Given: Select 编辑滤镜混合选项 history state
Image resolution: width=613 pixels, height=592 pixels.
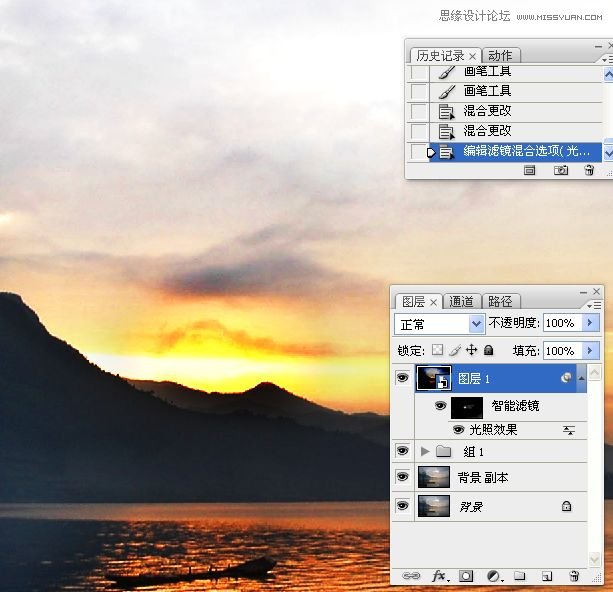Looking at the screenshot, I should click(516, 152).
